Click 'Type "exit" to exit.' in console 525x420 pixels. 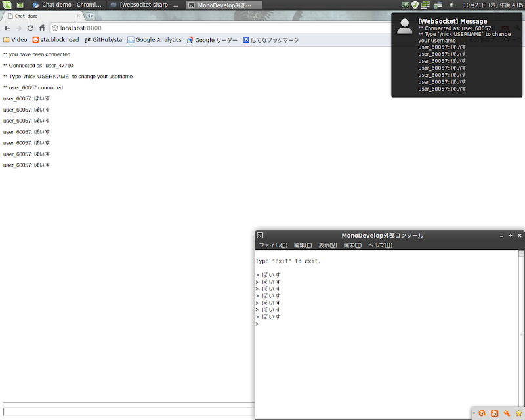tap(288, 261)
